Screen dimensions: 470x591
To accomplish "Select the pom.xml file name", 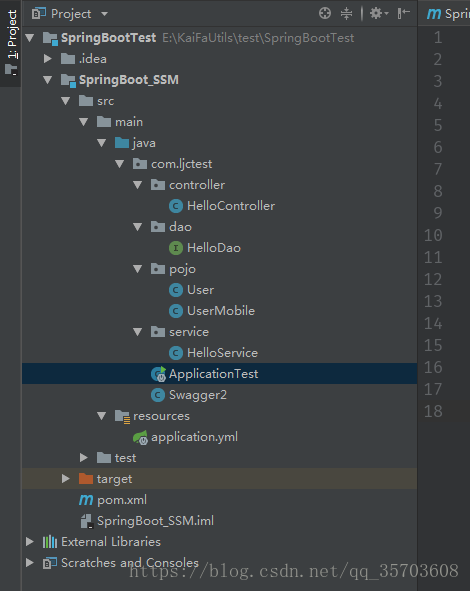I will click(x=122, y=500).
